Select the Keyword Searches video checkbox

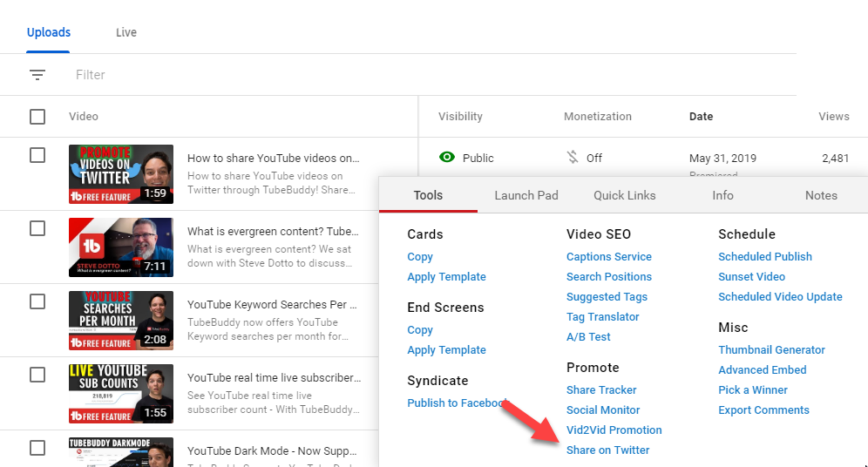coord(37,301)
